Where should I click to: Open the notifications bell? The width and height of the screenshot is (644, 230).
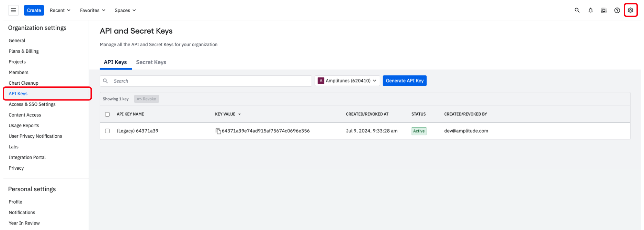coord(590,10)
